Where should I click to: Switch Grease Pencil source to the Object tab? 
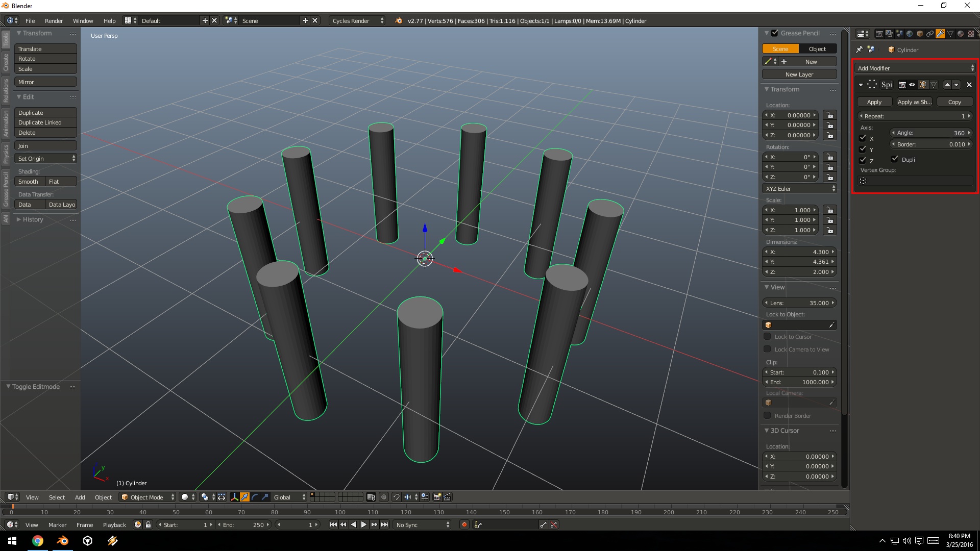point(817,48)
